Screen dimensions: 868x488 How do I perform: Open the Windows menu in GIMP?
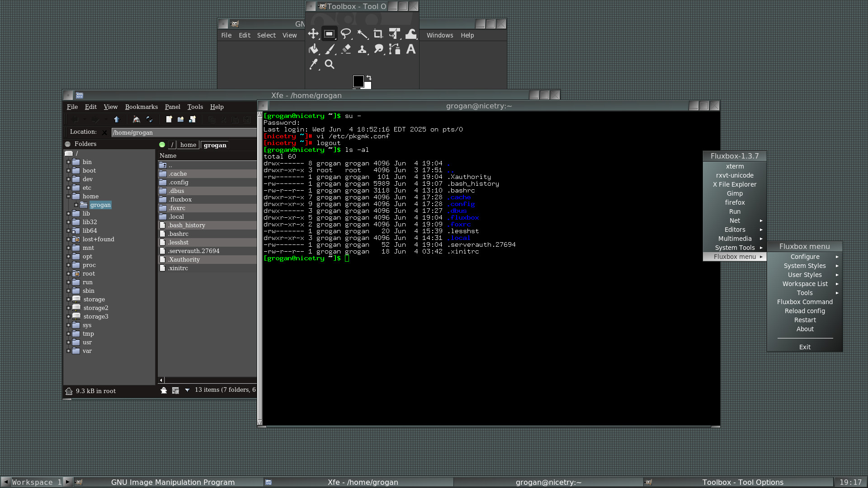click(x=439, y=35)
